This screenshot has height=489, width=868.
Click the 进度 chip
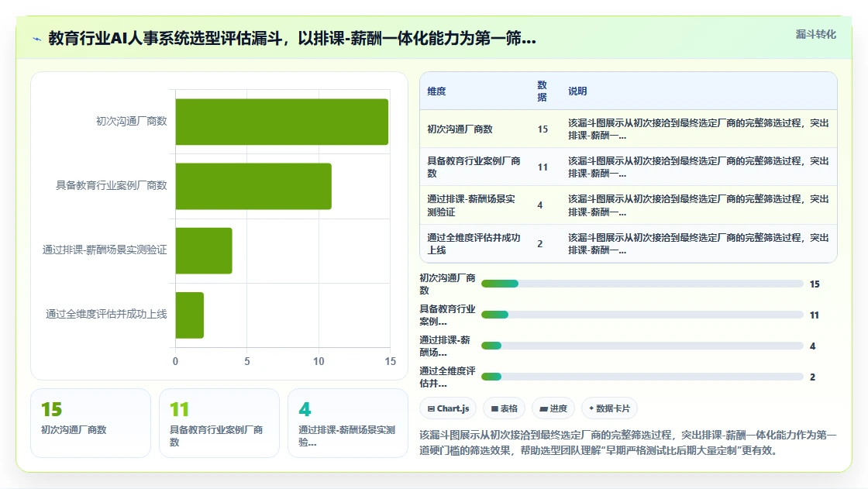(x=553, y=408)
